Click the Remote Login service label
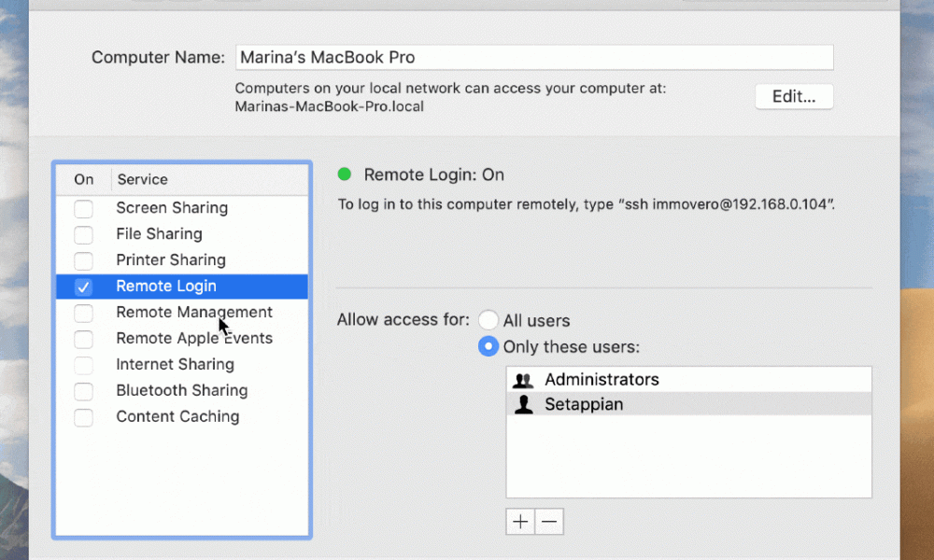The height and width of the screenshot is (560, 934). pos(166,287)
